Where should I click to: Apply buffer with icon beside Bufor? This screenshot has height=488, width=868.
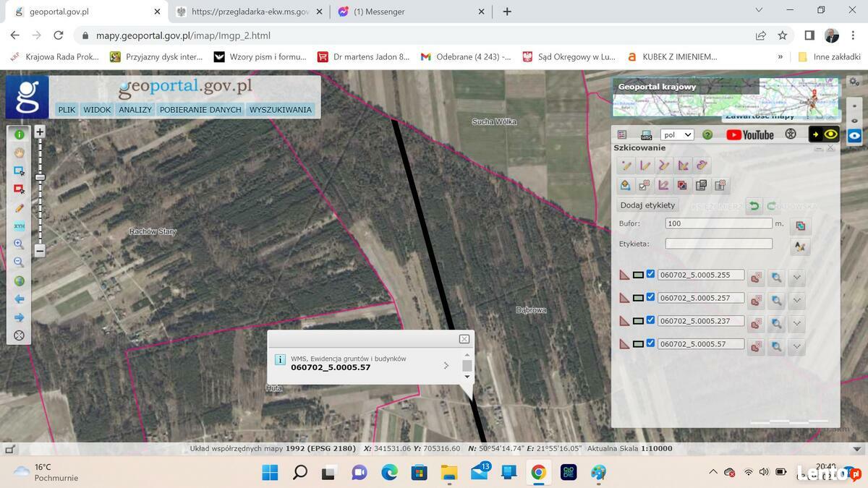(x=800, y=226)
